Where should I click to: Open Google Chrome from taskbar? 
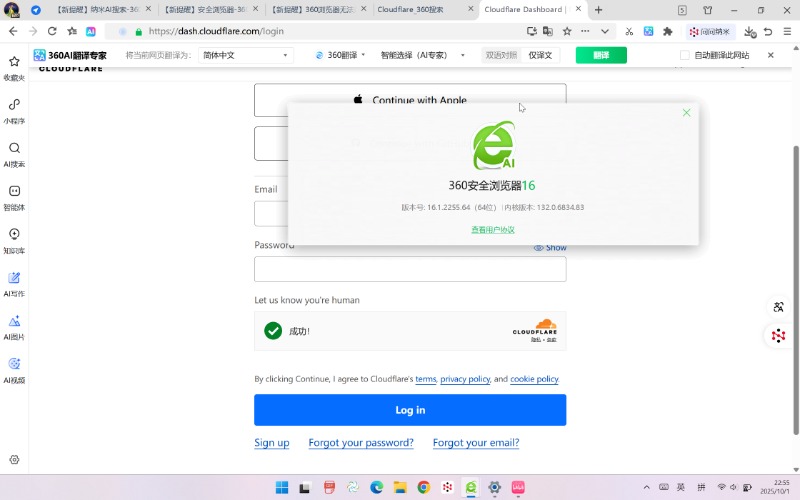click(x=423, y=487)
